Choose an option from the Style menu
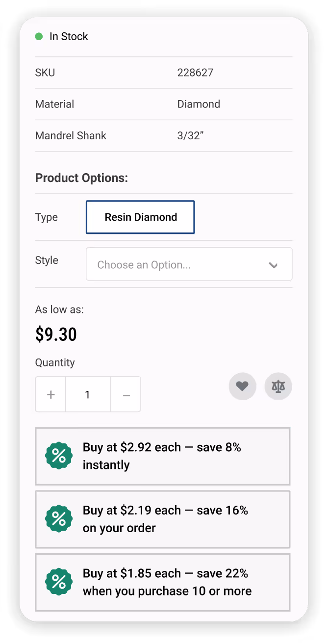The height and width of the screenshot is (644, 328). [x=189, y=264]
